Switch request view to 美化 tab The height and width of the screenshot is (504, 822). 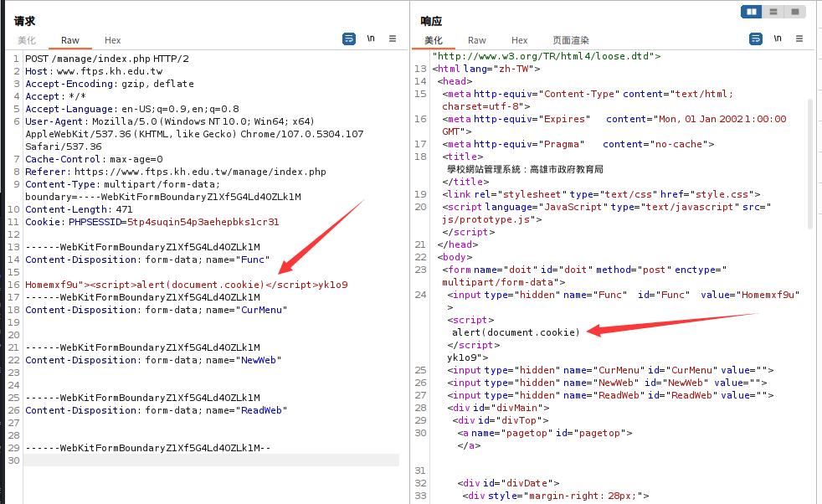(x=27, y=40)
